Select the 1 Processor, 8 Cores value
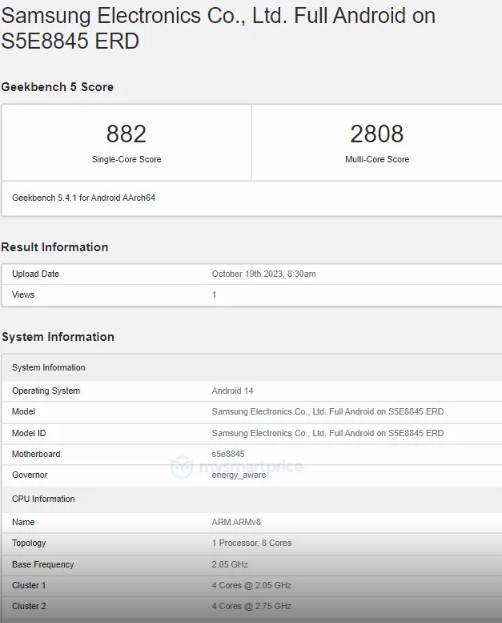The width and height of the screenshot is (502, 623). (x=252, y=543)
